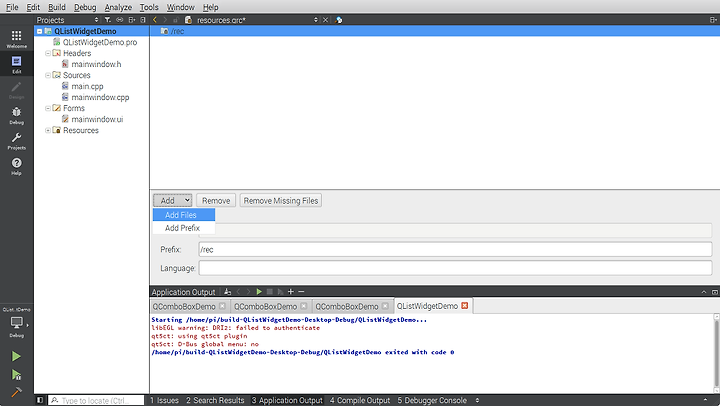Close the QListWidgetDemo output tab

click(465, 305)
